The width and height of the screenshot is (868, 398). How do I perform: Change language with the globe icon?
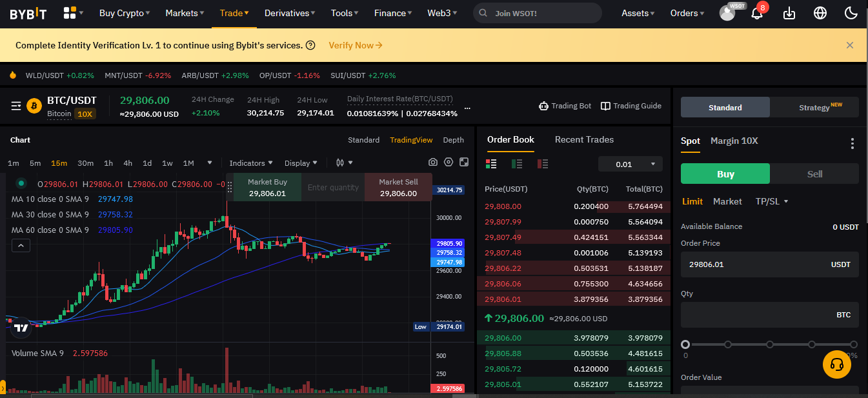click(x=820, y=12)
